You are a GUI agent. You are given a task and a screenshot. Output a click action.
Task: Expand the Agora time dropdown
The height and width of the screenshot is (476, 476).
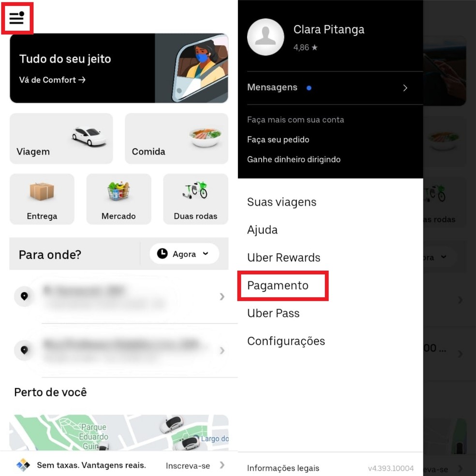pos(184,253)
